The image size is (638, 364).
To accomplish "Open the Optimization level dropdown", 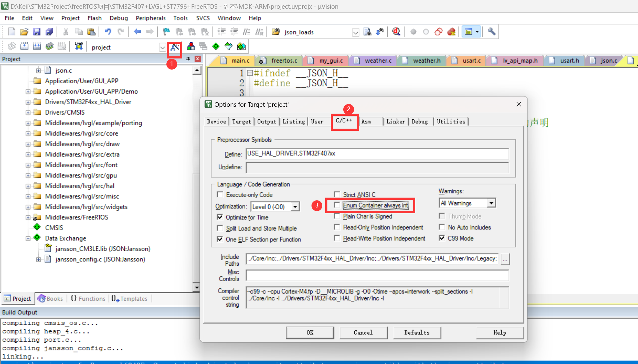I will pos(295,207).
